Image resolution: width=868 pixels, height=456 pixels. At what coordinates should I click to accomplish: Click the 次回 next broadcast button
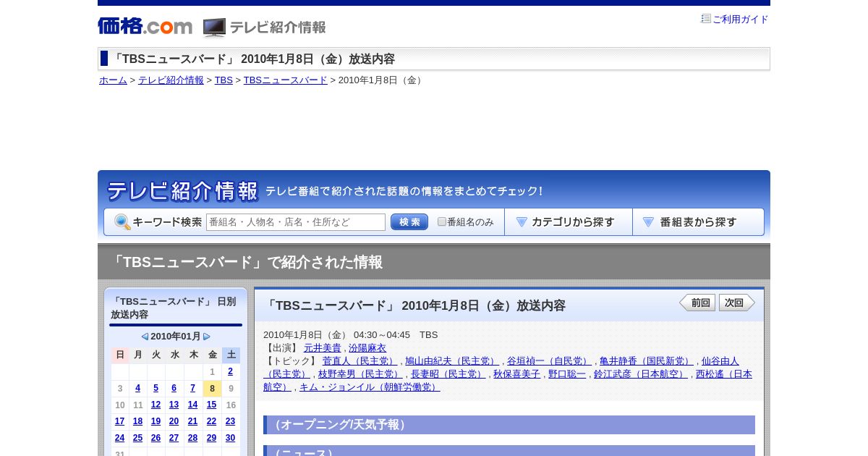tap(737, 303)
